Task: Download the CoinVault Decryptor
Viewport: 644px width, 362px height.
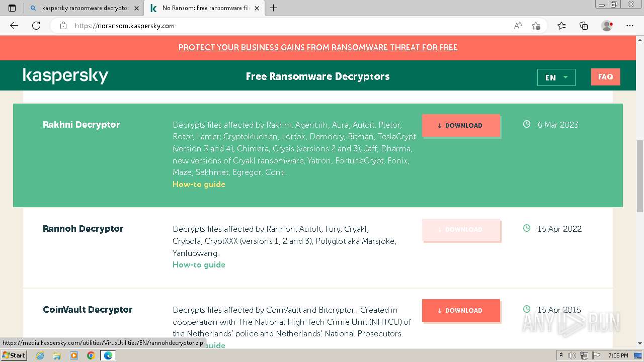Action: pos(461,311)
